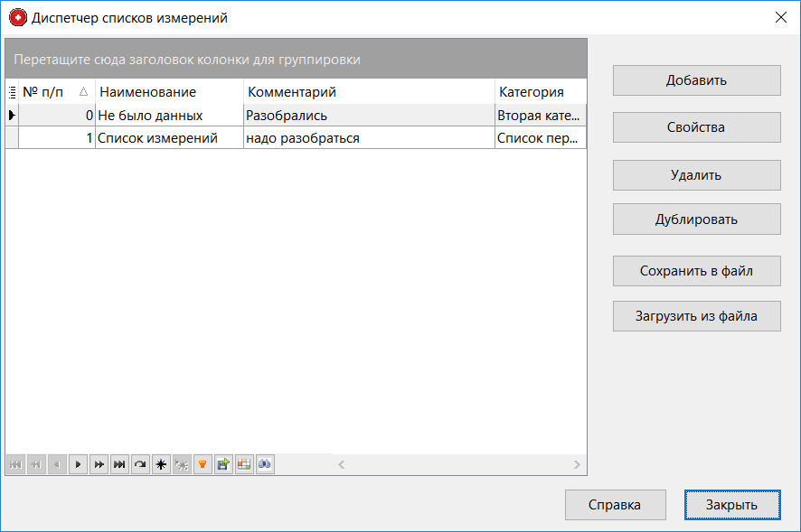Go to the previous record icon
801x532 pixels.
pyautogui.click(x=57, y=464)
